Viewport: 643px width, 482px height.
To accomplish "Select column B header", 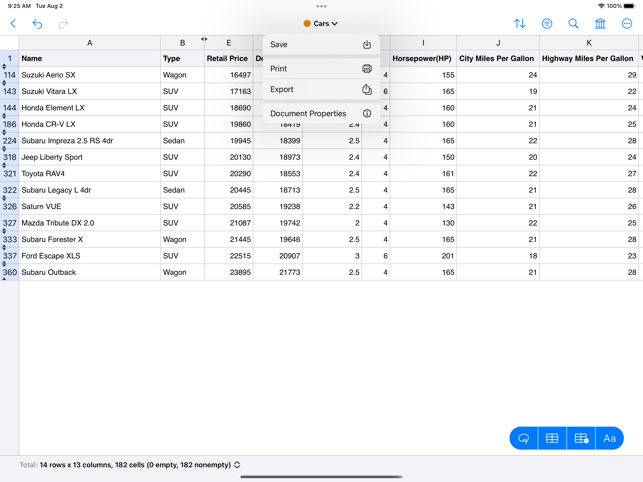I will pyautogui.click(x=182, y=43).
